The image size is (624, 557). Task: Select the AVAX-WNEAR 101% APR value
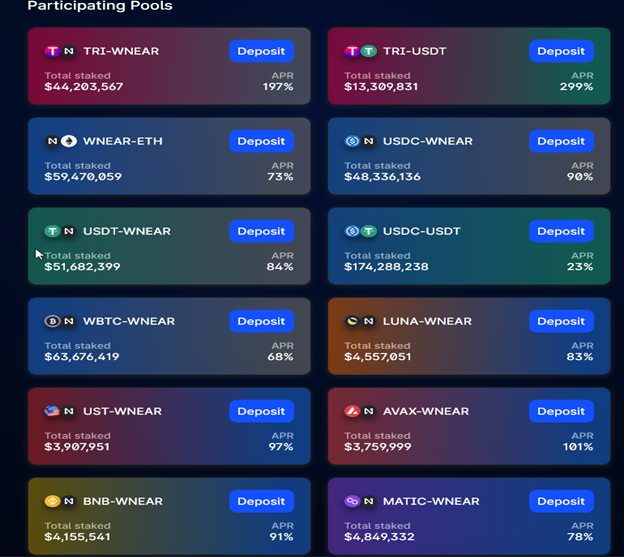tap(578, 447)
